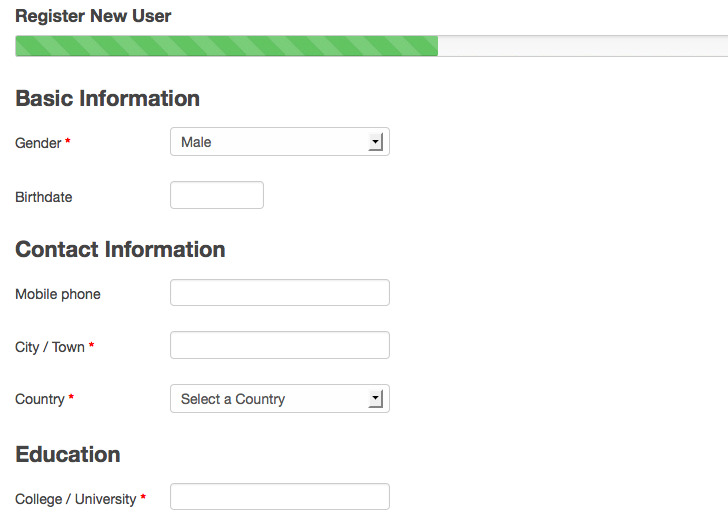Click the unfilled part of progress bar
The width and height of the screenshot is (728, 527).
pyautogui.click(x=583, y=46)
